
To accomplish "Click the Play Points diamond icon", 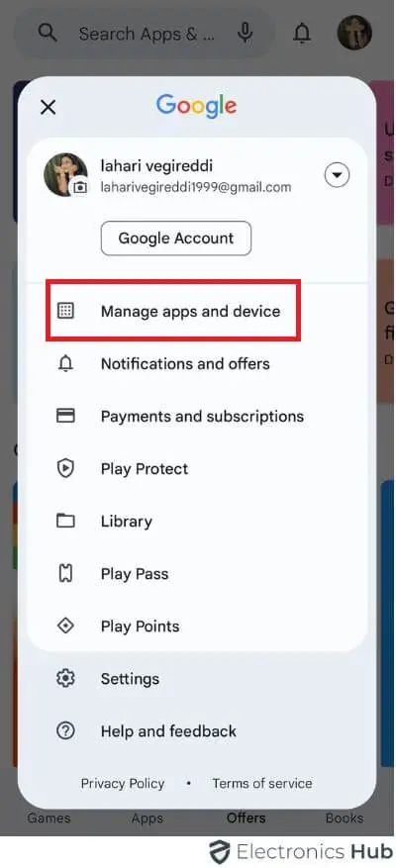I will 65,627.
